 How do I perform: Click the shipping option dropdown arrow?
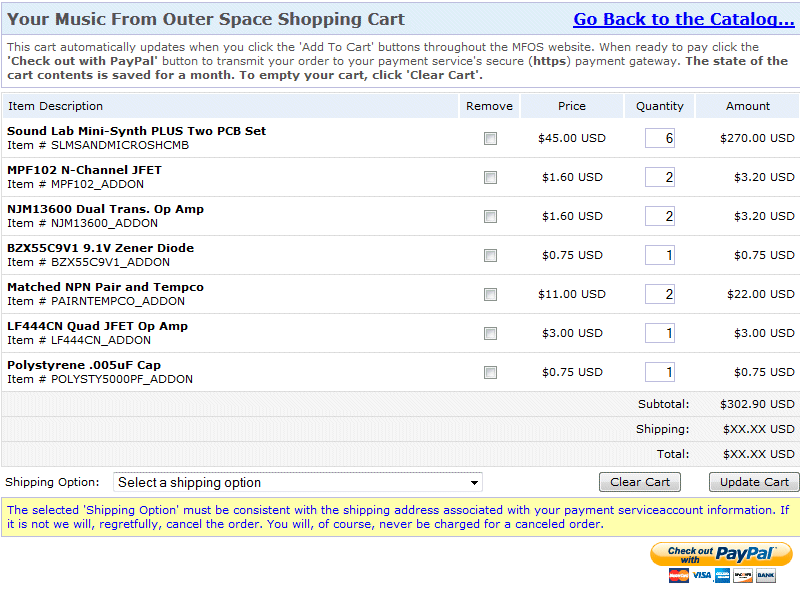[474, 483]
